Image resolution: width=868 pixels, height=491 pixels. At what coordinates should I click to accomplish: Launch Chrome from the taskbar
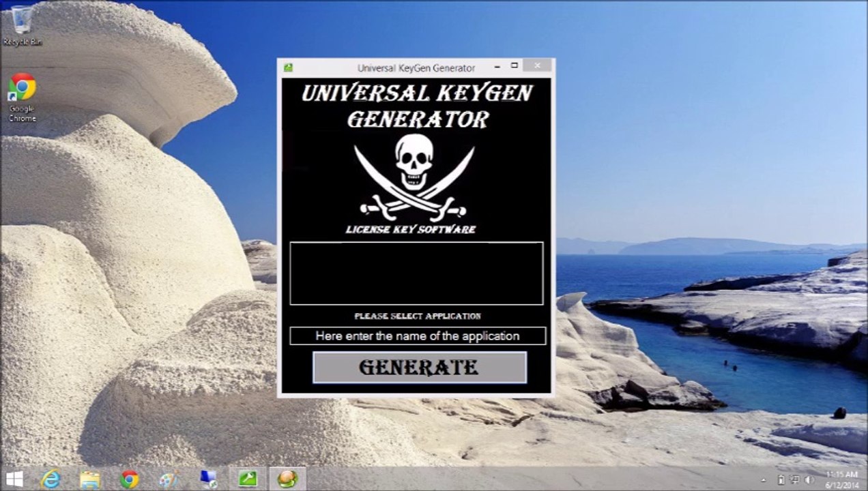click(x=130, y=479)
